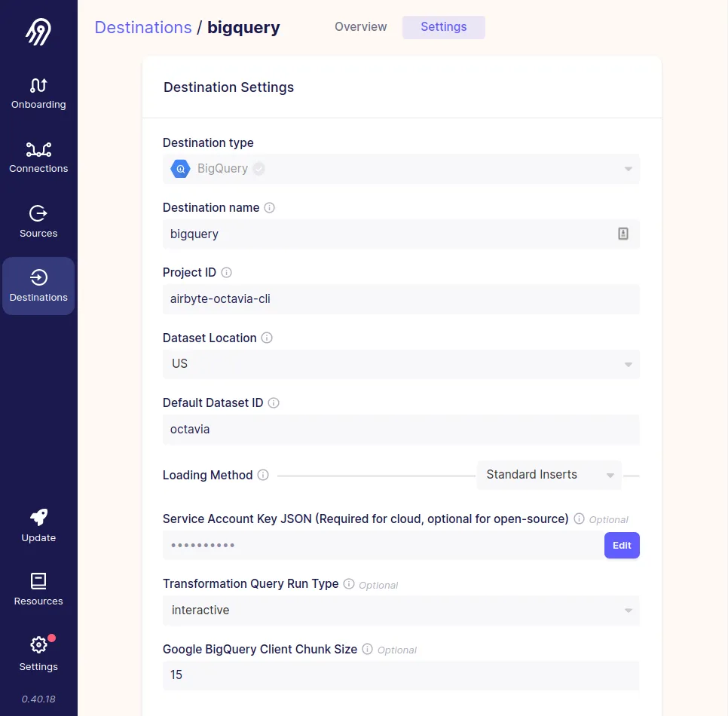Click the Chunk Size field showing 15
The height and width of the screenshot is (716, 728).
[x=401, y=675]
